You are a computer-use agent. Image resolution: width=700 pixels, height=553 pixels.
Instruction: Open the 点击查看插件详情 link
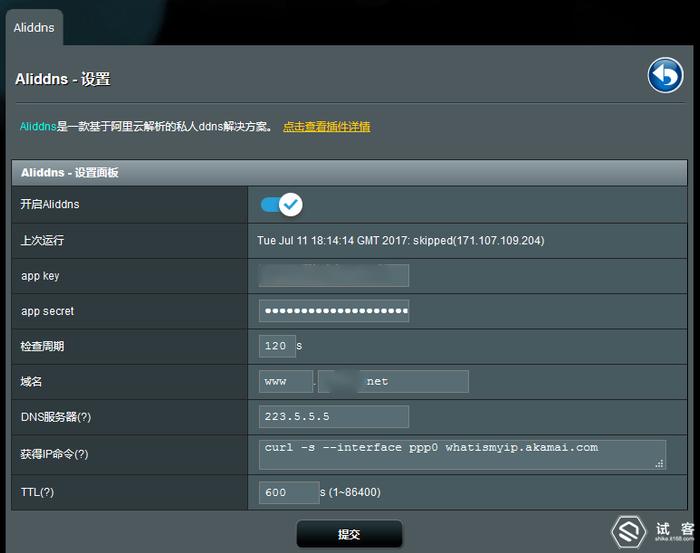point(327,127)
